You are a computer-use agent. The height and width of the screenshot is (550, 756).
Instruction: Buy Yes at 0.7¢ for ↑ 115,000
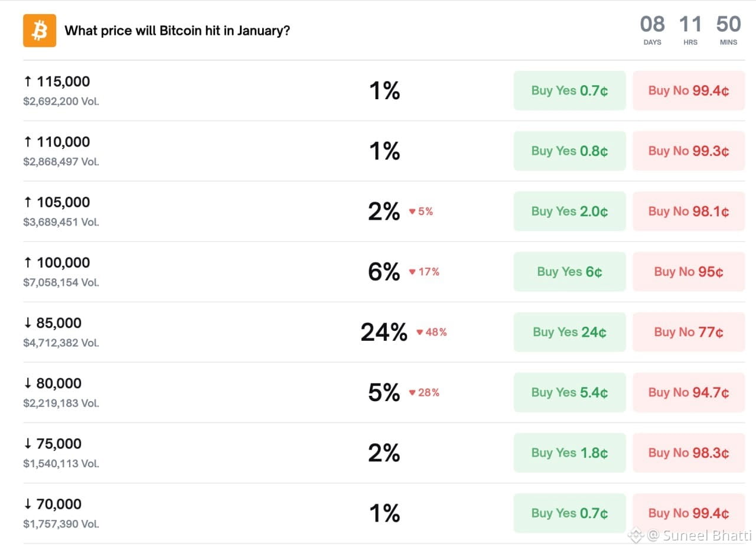point(569,91)
